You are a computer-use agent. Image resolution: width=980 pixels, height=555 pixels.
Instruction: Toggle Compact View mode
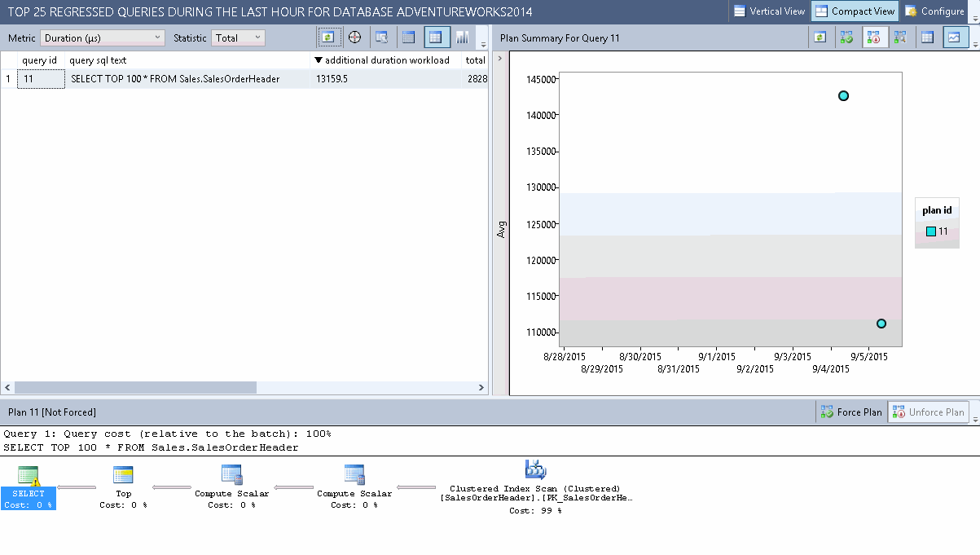point(855,11)
